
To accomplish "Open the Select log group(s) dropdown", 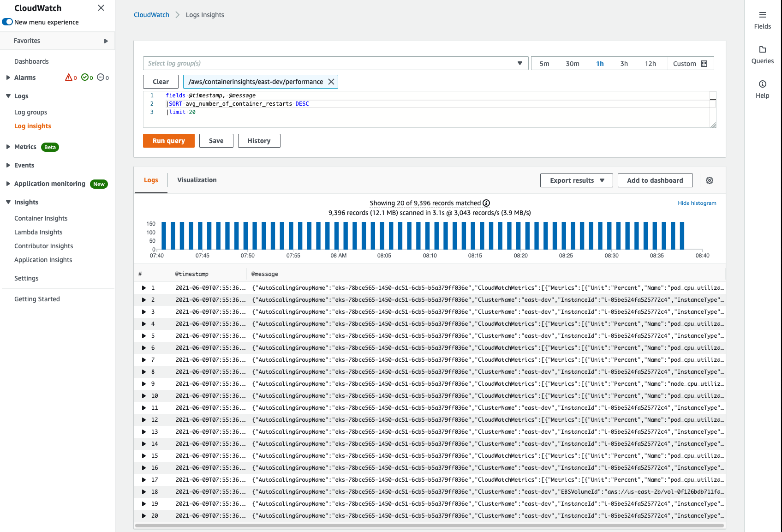I will point(335,63).
